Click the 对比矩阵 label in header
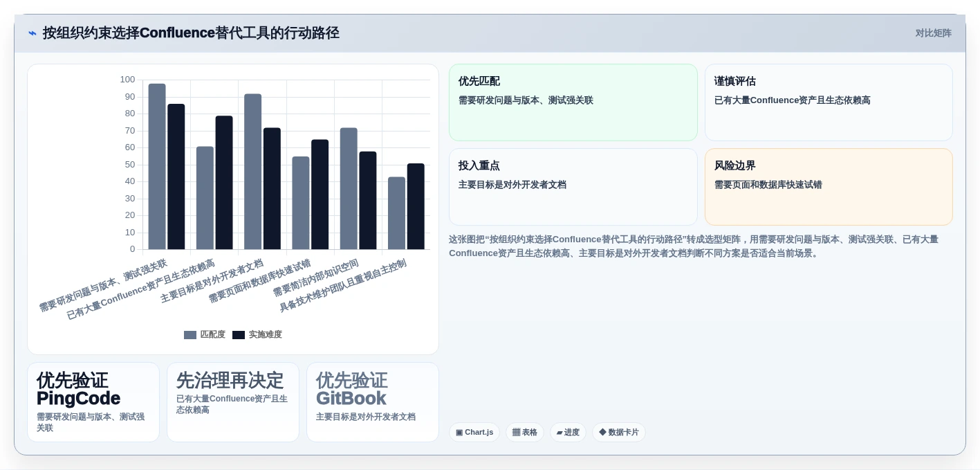The image size is (980, 470). (x=933, y=33)
